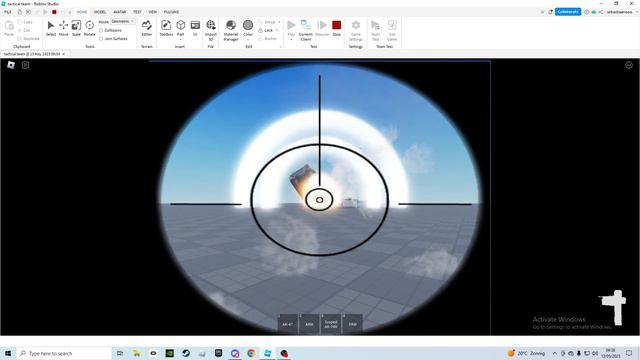
Task: Open the Roblox menu icon in viewport
Action: tap(11, 65)
